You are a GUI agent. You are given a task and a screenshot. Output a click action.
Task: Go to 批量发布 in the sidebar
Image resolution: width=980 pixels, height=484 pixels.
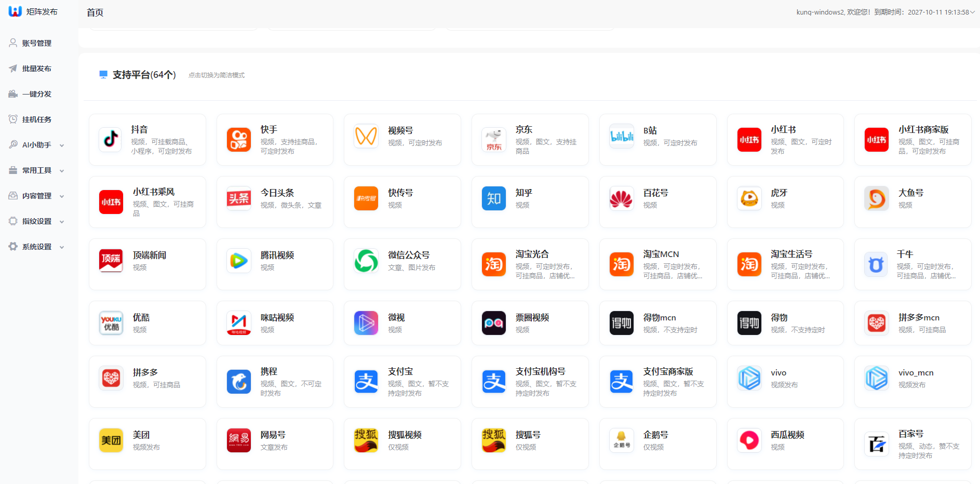click(36, 69)
